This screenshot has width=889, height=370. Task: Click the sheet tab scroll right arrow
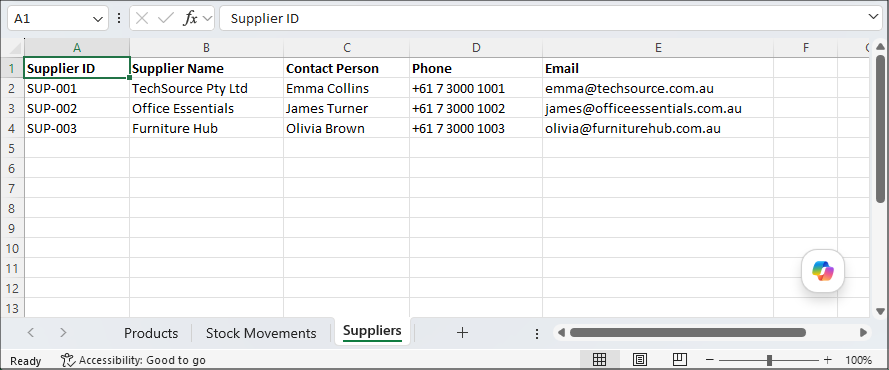coord(63,333)
